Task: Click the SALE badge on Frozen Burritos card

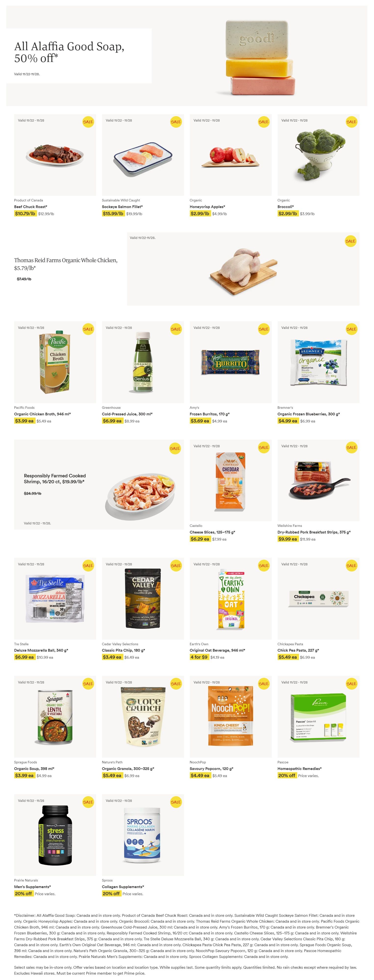Action: click(x=264, y=329)
